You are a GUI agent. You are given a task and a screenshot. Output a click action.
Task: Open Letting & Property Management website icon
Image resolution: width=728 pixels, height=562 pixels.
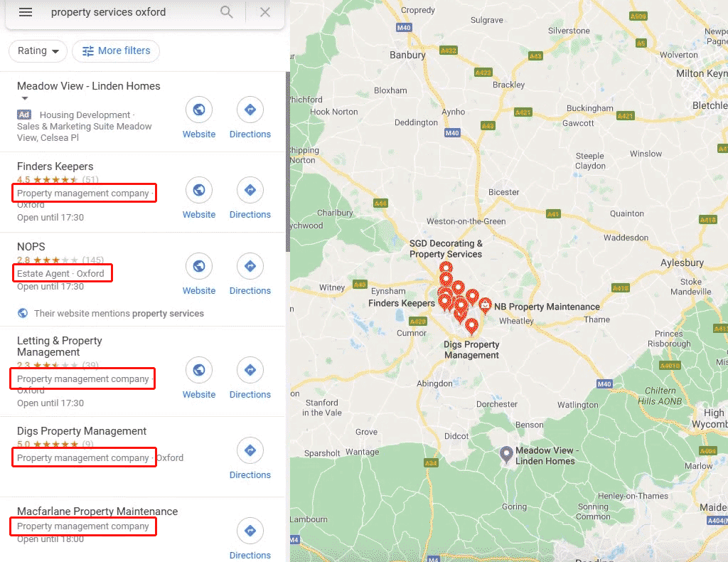[x=199, y=371]
